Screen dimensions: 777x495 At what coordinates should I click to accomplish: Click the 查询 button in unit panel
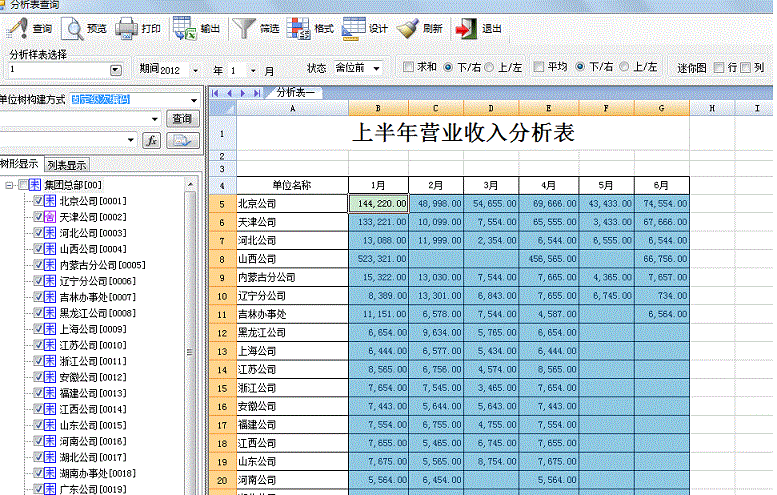182,119
